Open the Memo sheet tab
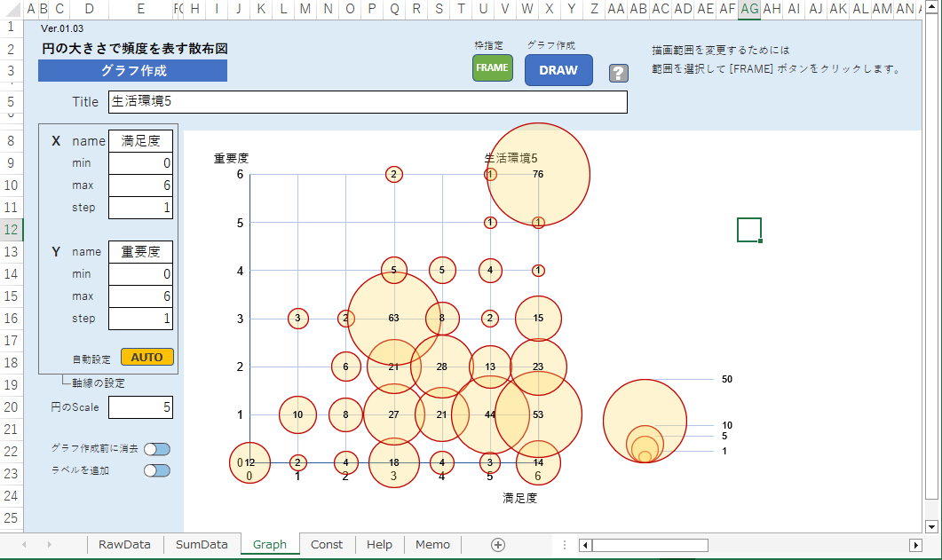This screenshot has height=560, width=942. [432, 544]
